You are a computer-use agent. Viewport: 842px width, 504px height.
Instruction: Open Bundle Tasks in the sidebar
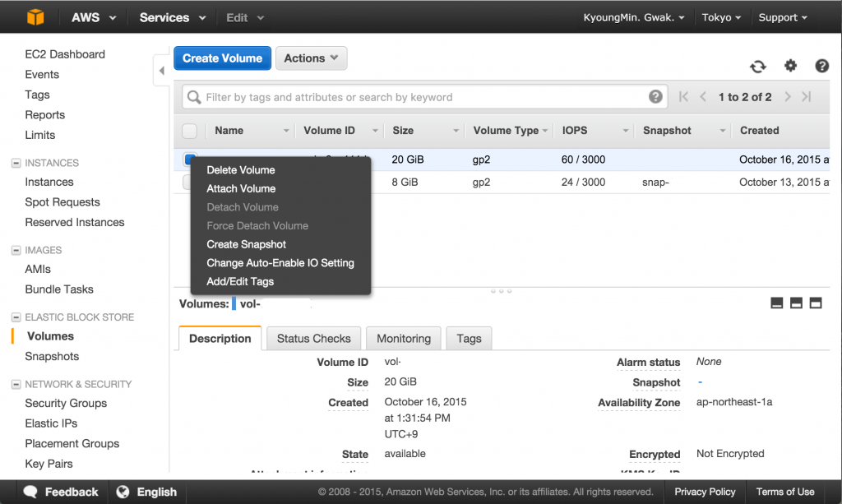pos(59,289)
